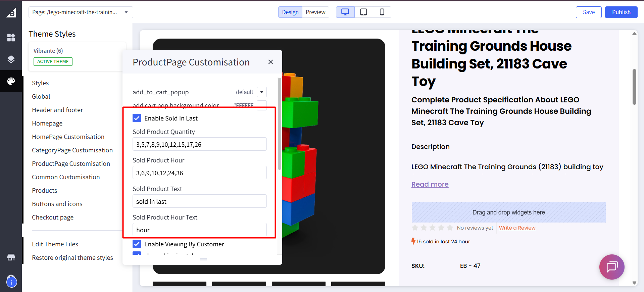Open Buttons and icons settings
This screenshot has height=292, width=644.
click(57, 204)
